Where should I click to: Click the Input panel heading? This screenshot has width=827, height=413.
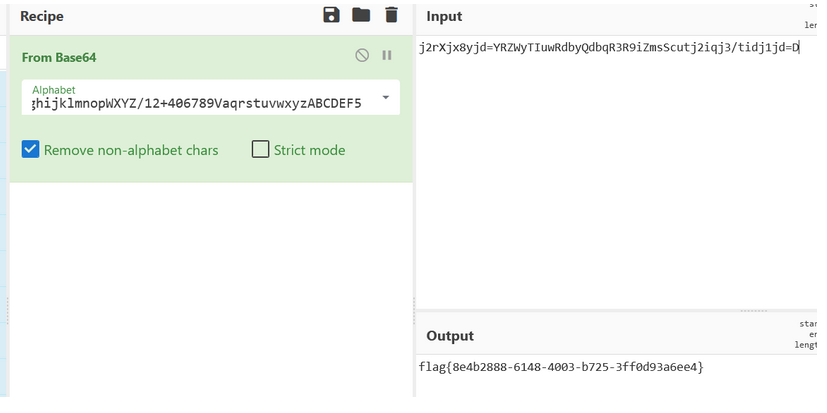pyautogui.click(x=444, y=16)
